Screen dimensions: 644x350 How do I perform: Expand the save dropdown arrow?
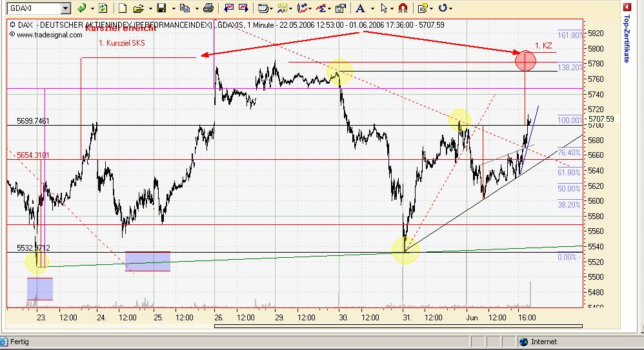click(x=174, y=8)
